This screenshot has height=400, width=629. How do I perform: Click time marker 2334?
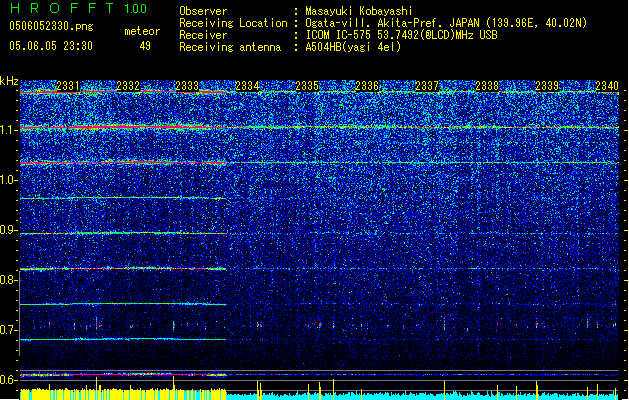click(247, 86)
